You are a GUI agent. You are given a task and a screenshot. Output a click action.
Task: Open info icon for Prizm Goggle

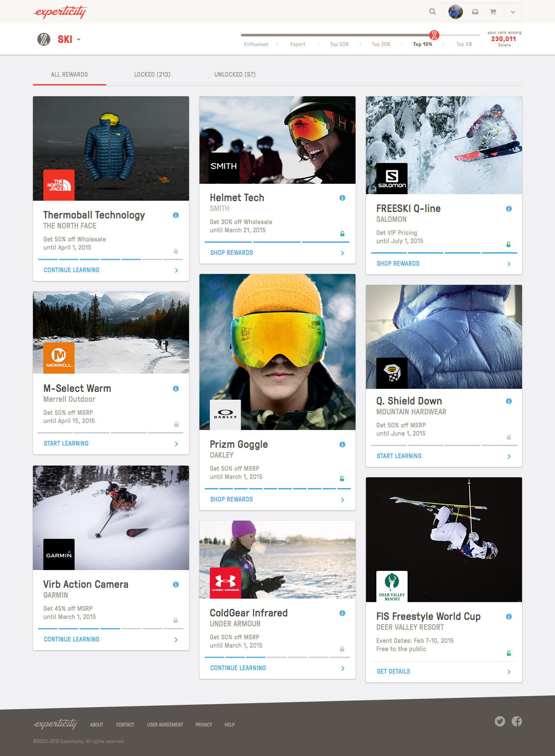pyautogui.click(x=342, y=444)
